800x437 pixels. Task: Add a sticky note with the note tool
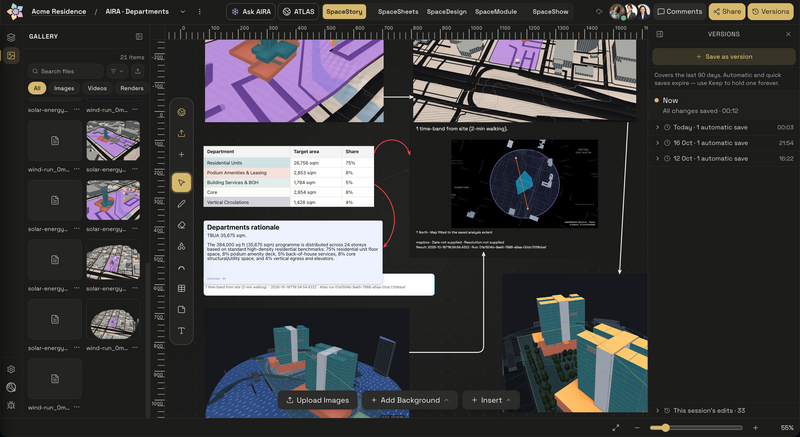[181, 310]
